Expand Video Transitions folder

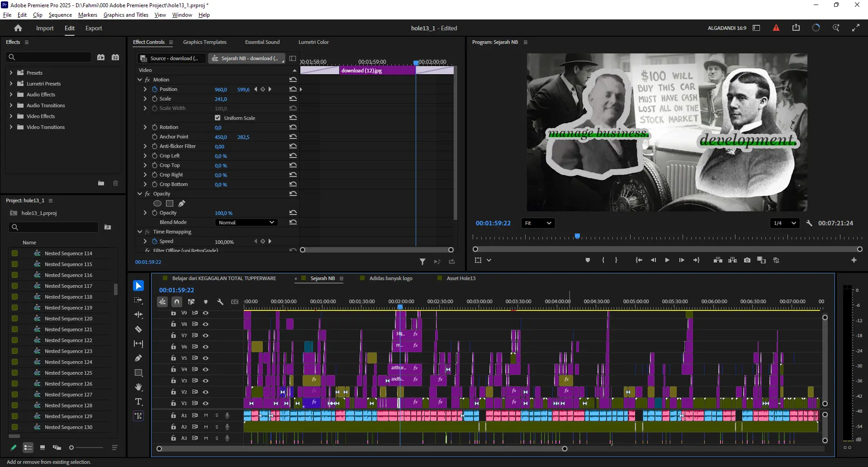click(11, 127)
